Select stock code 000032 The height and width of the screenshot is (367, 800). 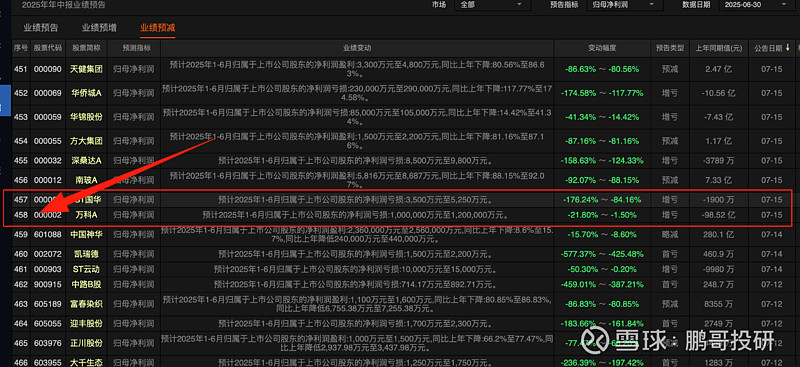(48, 161)
